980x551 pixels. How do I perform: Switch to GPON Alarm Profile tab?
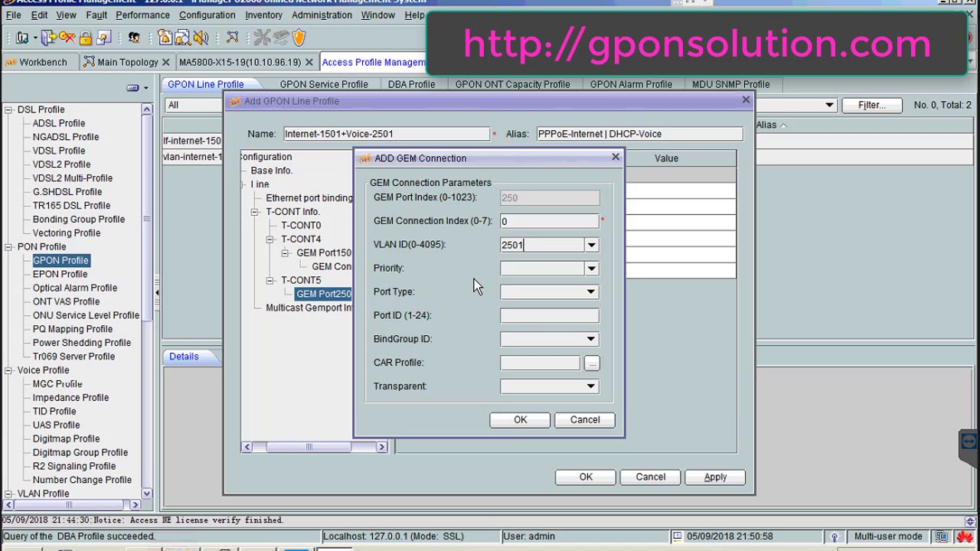[631, 84]
